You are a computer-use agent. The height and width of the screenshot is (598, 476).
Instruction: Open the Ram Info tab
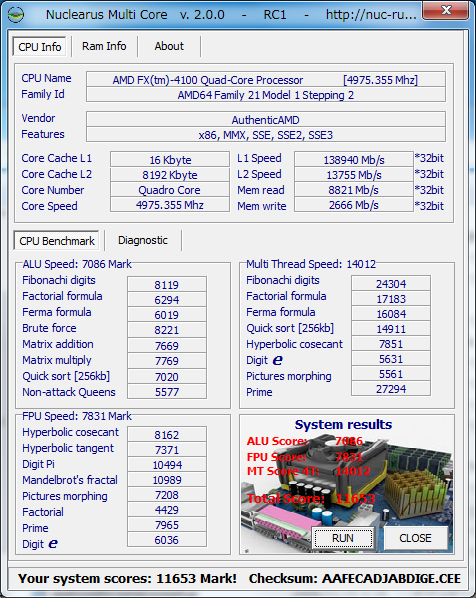pyautogui.click(x=104, y=46)
